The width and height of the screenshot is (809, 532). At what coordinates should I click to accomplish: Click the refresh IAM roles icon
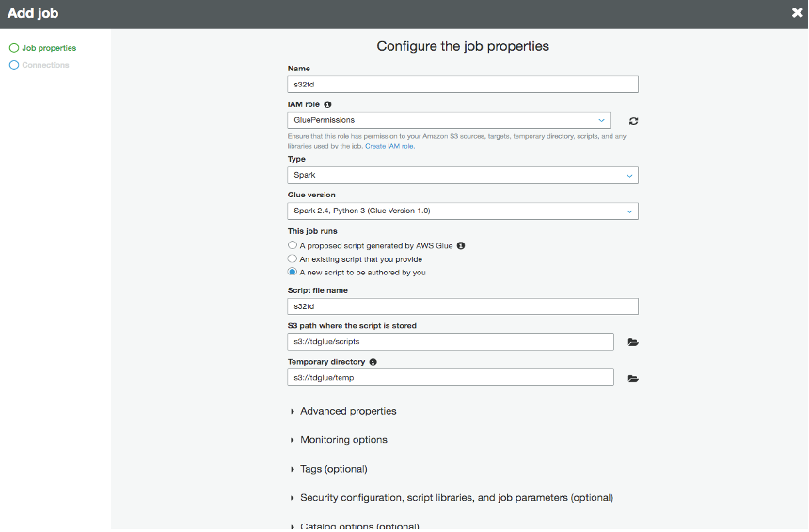tap(634, 121)
